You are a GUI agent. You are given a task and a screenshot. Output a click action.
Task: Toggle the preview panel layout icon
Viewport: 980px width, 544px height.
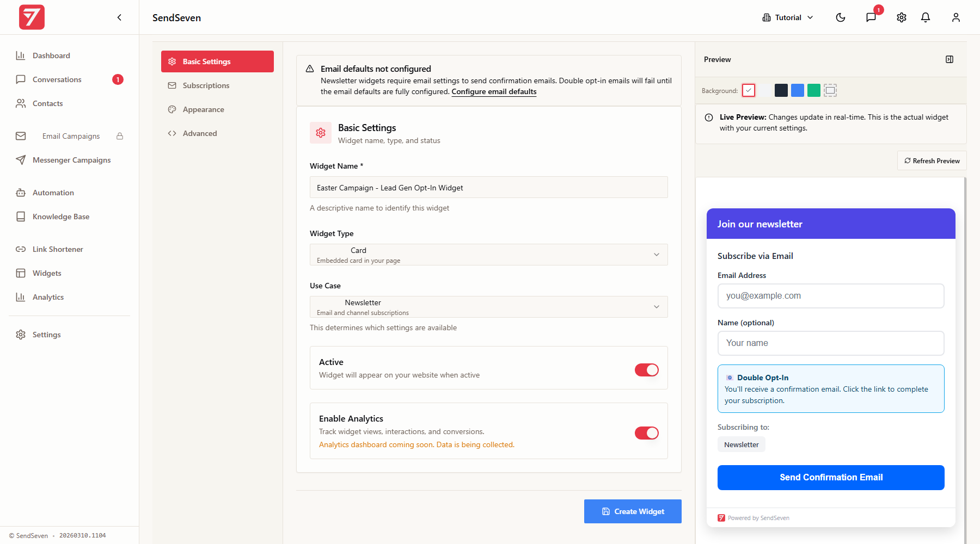click(x=950, y=59)
